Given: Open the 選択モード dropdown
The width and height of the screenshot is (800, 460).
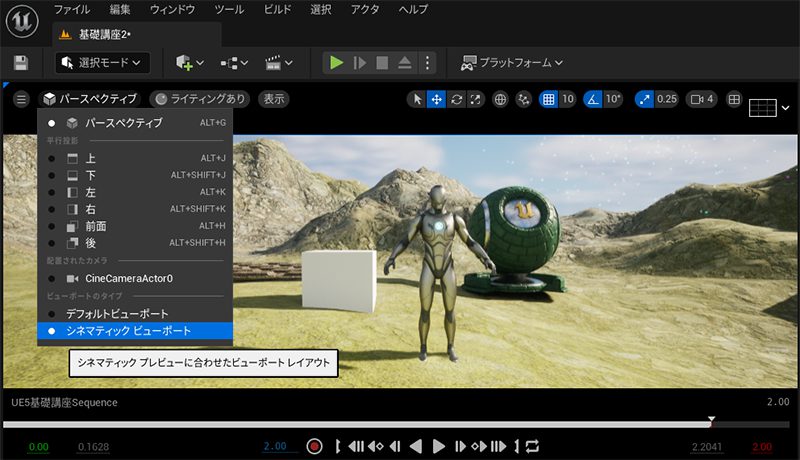Looking at the screenshot, I should point(102,62).
